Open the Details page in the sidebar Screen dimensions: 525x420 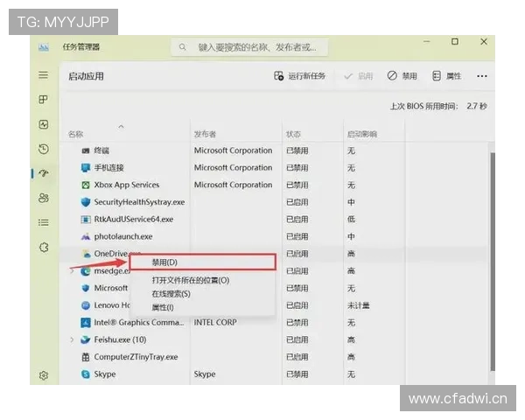43,222
